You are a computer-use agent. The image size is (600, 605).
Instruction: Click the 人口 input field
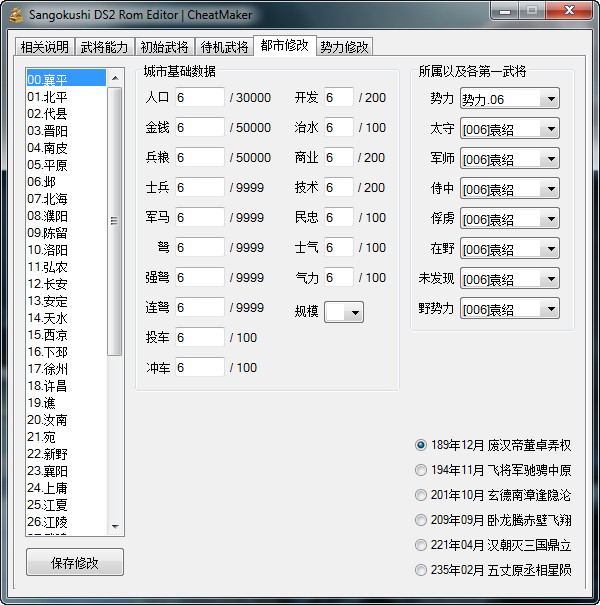coord(199,97)
